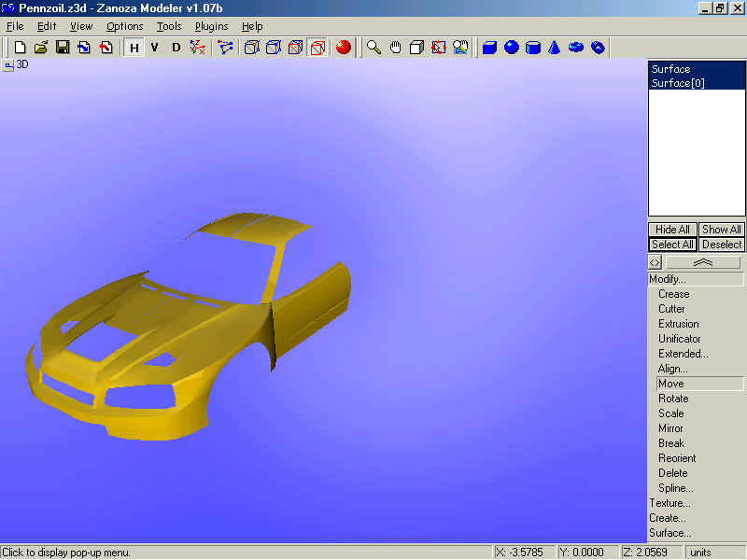
Task: Expand the Texture... command group
Action: click(x=669, y=503)
